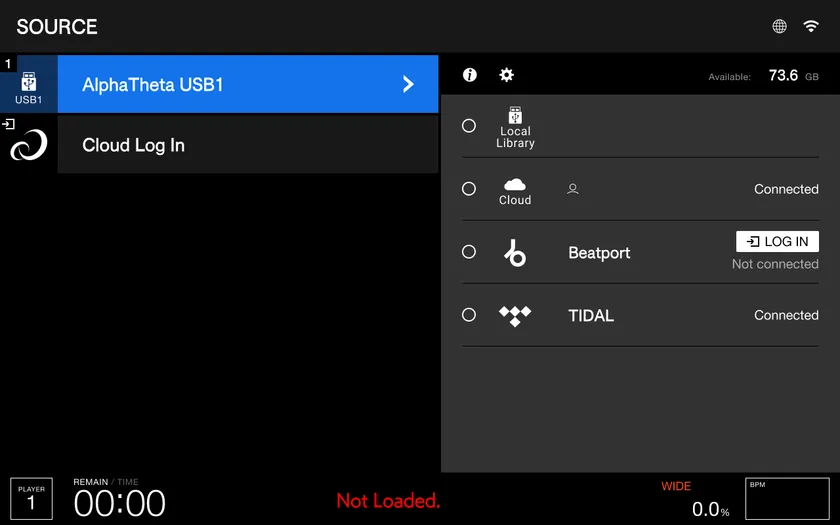Toggle the REMAIN / TIME display mode
The width and height of the screenshot is (840, 525).
point(106,482)
